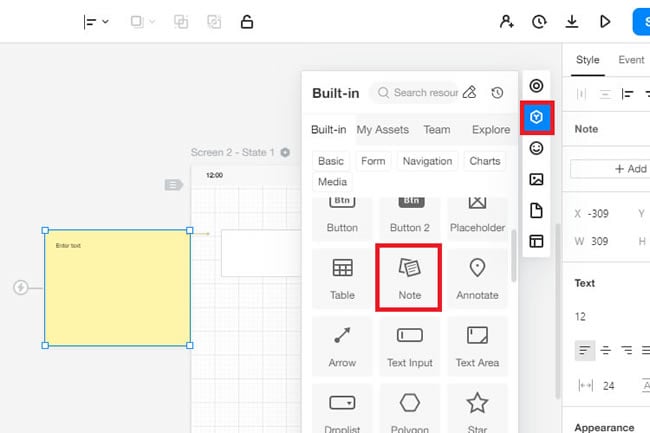Open the target circle panel icon
This screenshot has height=433, width=650.
click(x=536, y=86)
